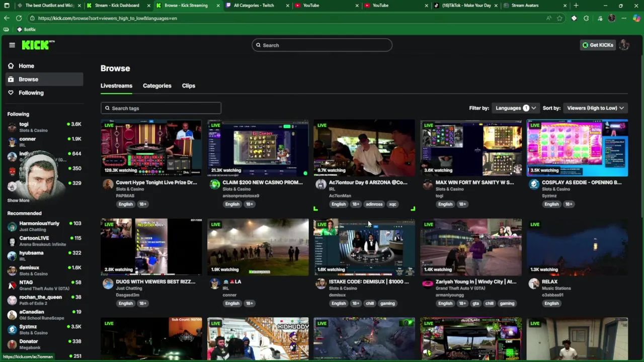Open RELAX stream thumbnail

[577, 247]
